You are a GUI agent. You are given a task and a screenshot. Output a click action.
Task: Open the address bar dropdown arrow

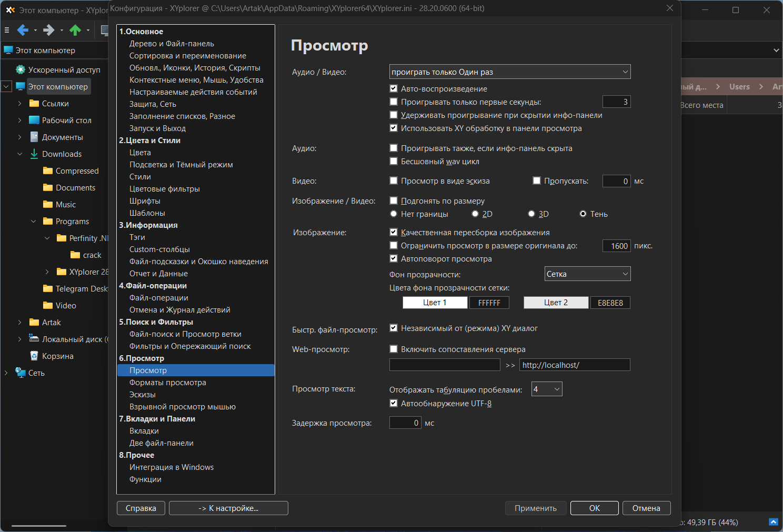(776, 50)
